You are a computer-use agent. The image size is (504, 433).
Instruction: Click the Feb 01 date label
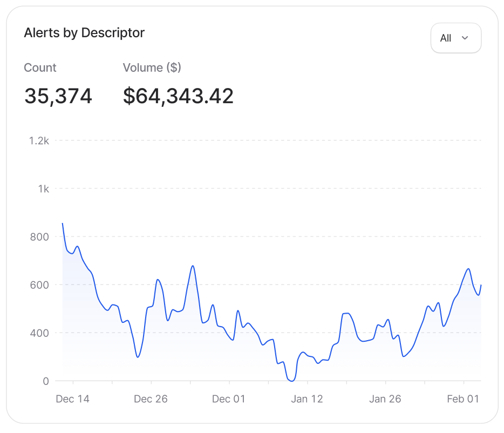coord(463,399)
